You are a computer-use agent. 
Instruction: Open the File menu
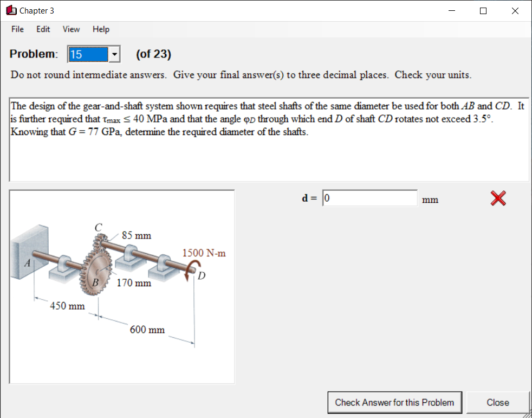pyautogui.click(x=17, y=29)
